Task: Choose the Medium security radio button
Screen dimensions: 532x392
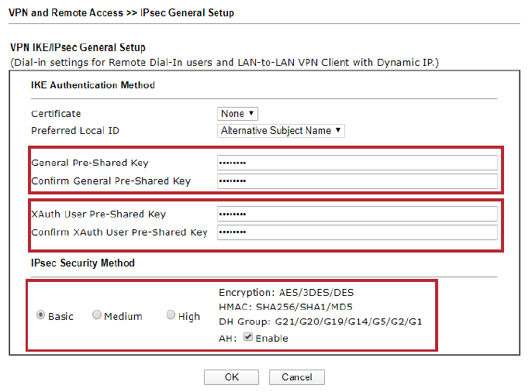Action: [x=97, y=315]
